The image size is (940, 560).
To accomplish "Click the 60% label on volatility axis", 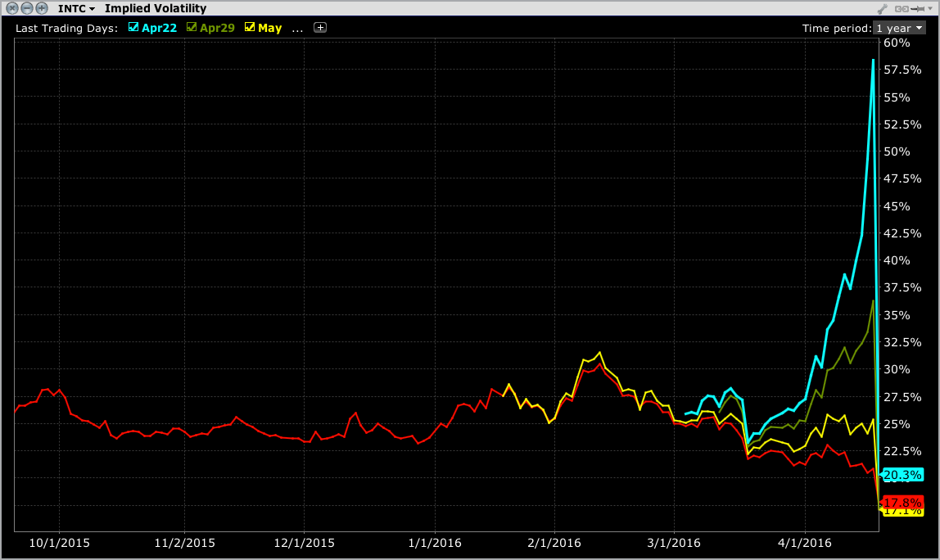I will 897,43.
